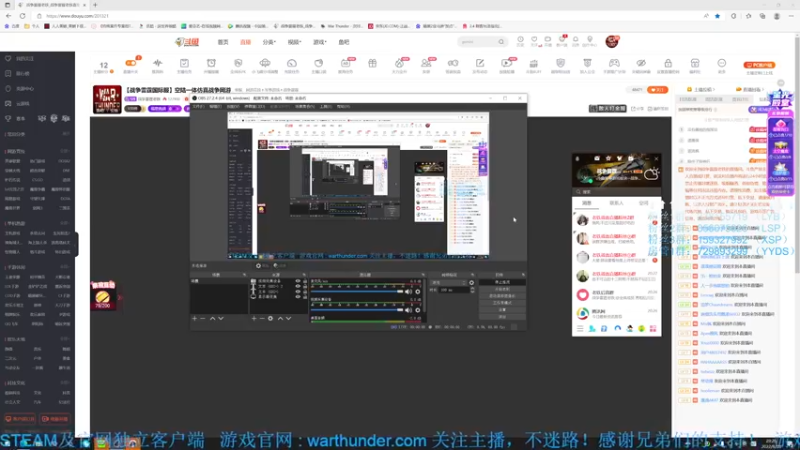Expand the 分类 dropdown in Douyu navigation
This screenshot has width=800, height=450.
coord(269,42)
